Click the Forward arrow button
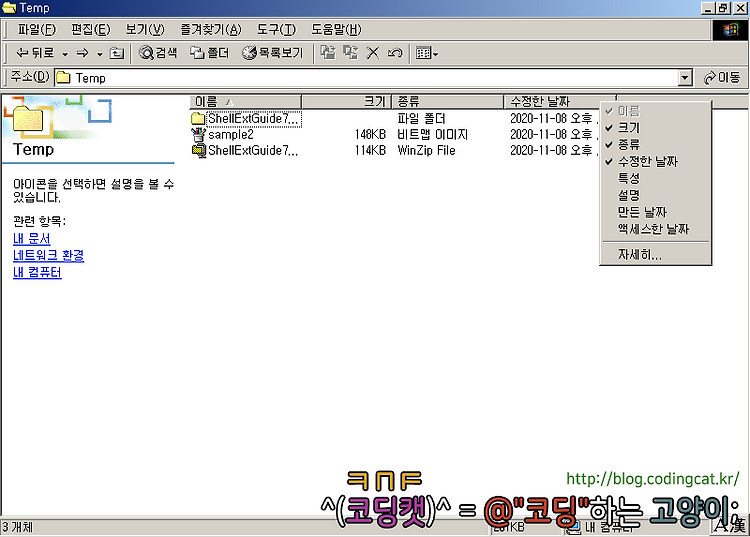Image resolution: width=750 pixels, height=537 pixels. [83, 53]
